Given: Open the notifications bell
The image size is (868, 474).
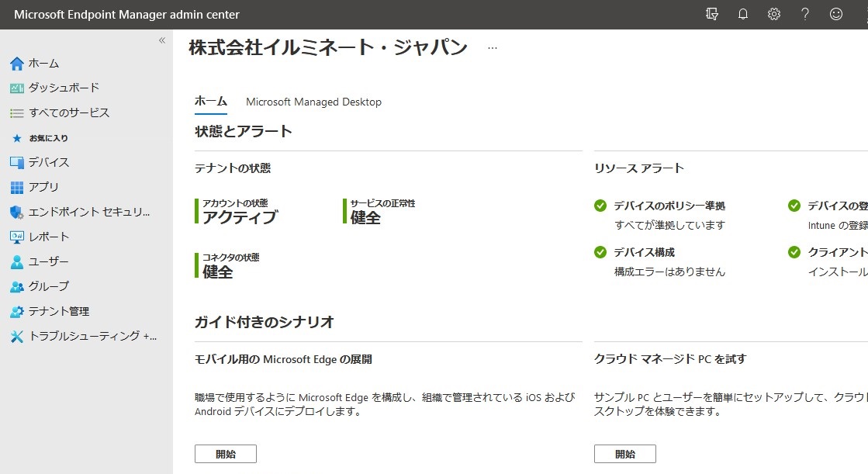Looking at the screenshot, I should tap(743, 15).
